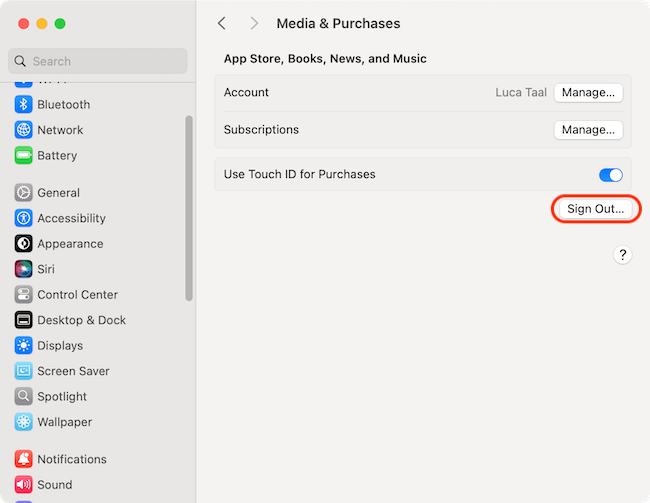
Task: Open Control Center icon in sidebar
Action: point(23,295)
